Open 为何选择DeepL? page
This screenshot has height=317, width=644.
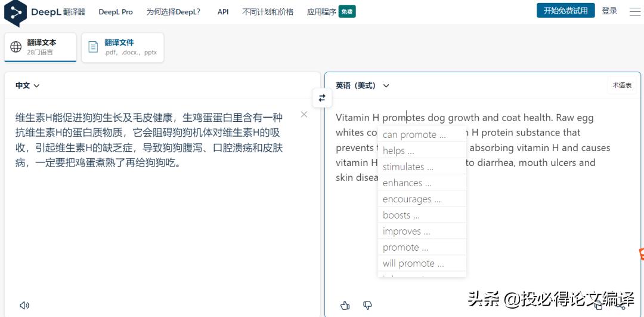(x=174, y=12)
